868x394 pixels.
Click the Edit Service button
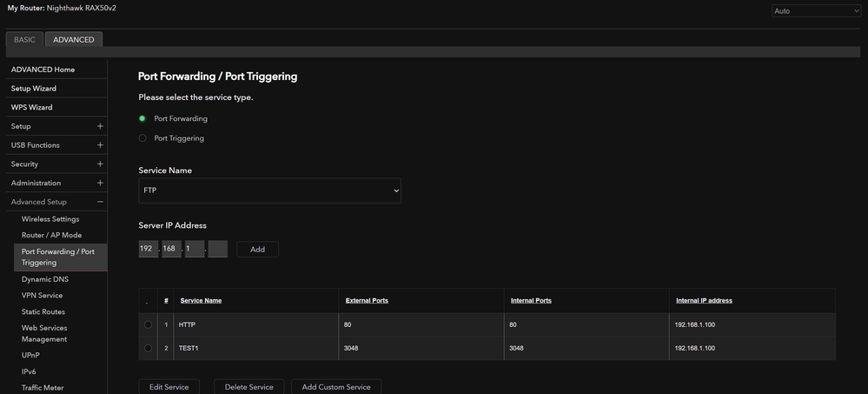tap(169, 387)
